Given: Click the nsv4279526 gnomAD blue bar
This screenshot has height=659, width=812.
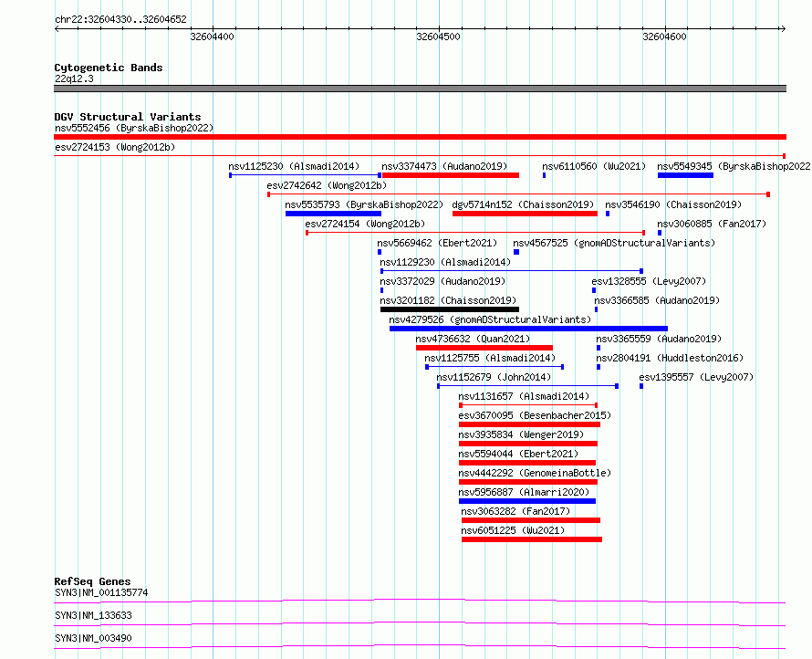Looking at the screenshot, I should coord(529,329).
